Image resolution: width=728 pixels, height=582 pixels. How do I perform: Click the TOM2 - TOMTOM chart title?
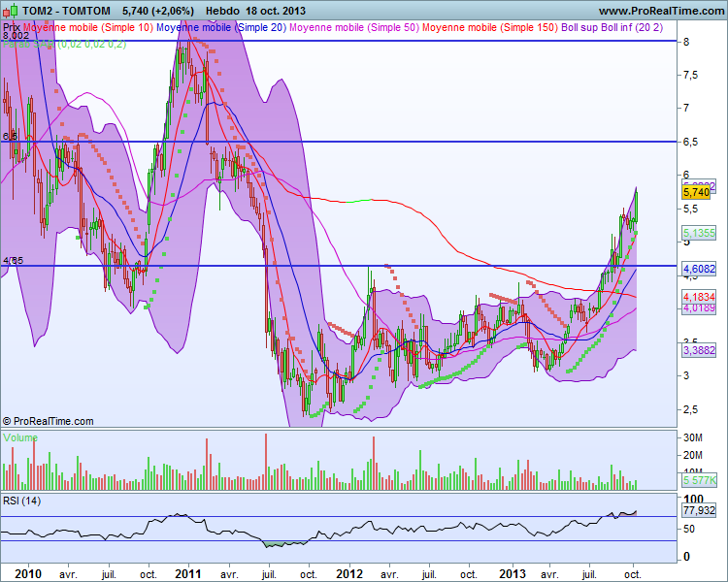pyautogui.click(x=67, y=11)
